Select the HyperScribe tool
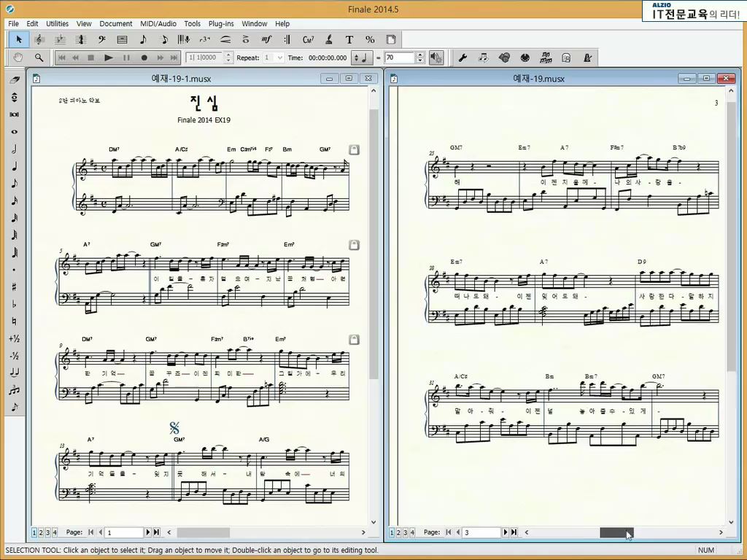The image size is (747, 560). click(184, 39)
